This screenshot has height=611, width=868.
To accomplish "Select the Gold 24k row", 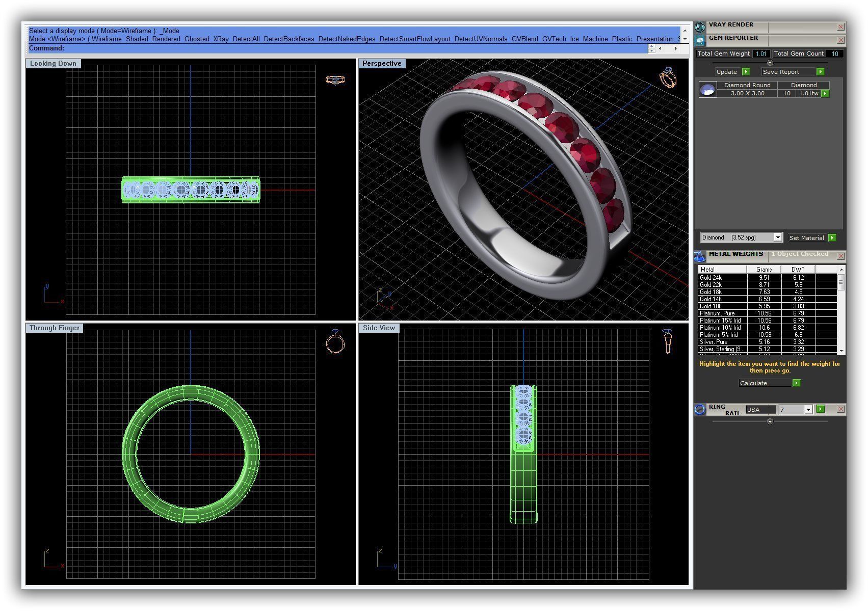I will (x=767, y=278).
